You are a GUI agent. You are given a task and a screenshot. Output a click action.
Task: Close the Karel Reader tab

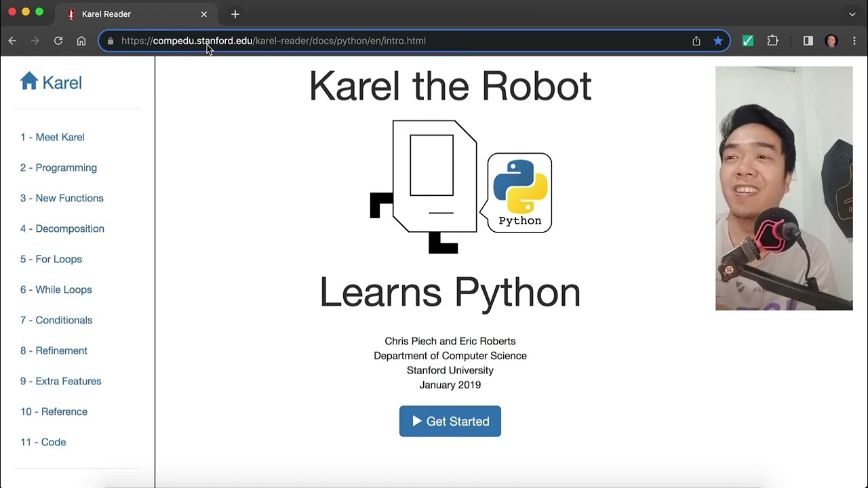coord(204,14)
